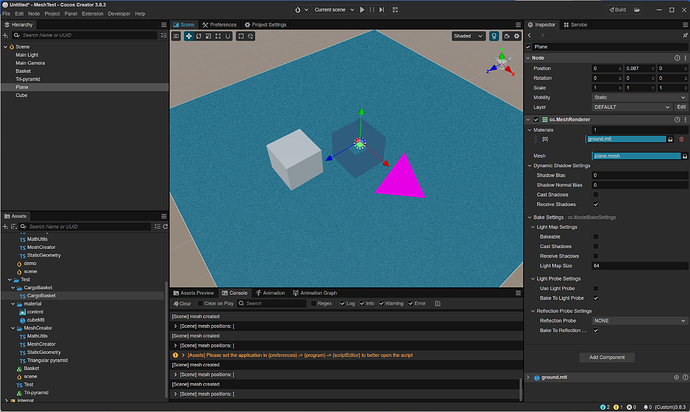Click the Build button
Viewport: 690px width, 412px height.
point(617,10)
